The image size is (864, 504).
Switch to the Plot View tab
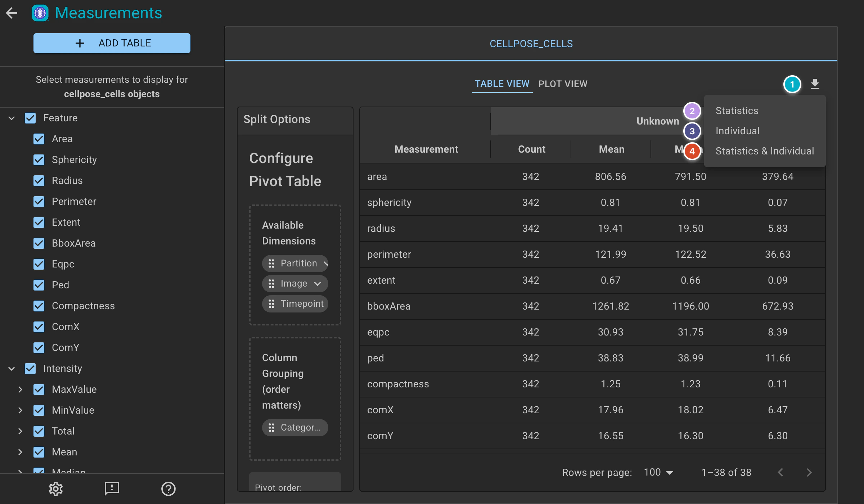(563, 84)
